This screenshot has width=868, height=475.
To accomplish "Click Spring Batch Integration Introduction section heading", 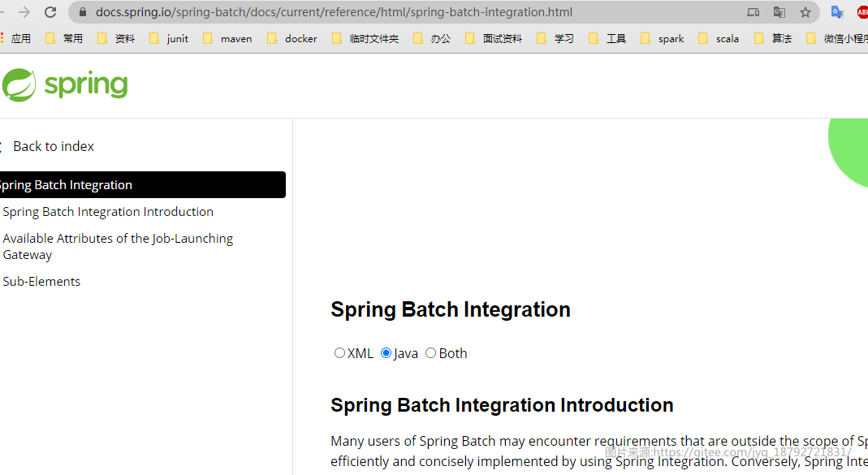I will pyautogui.click(x=502, y=404).
